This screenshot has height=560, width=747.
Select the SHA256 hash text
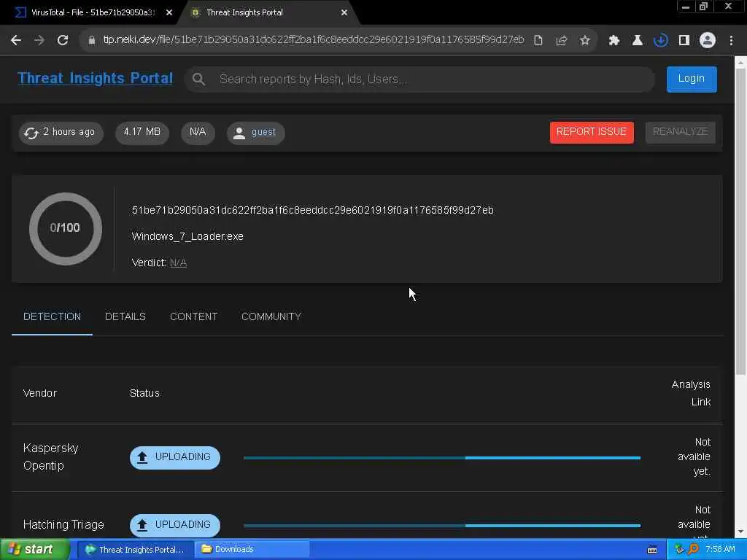(x=312, y=211)
